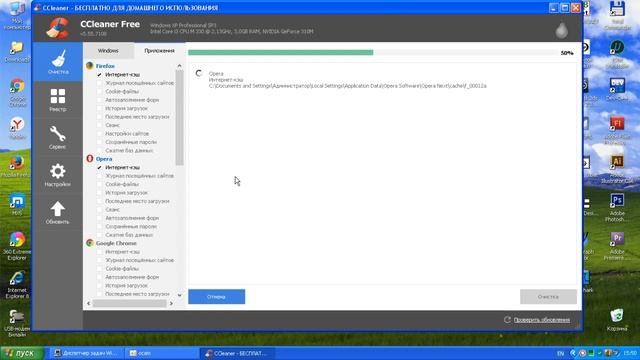
Task: Open the Корзина recycle bin
Action: pos(617,320)
